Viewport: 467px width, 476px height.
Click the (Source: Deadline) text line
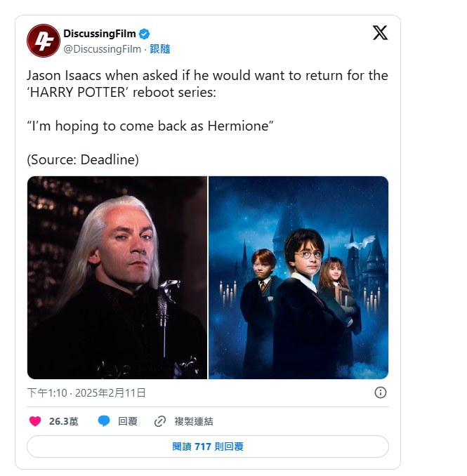(x=83, y=159)
